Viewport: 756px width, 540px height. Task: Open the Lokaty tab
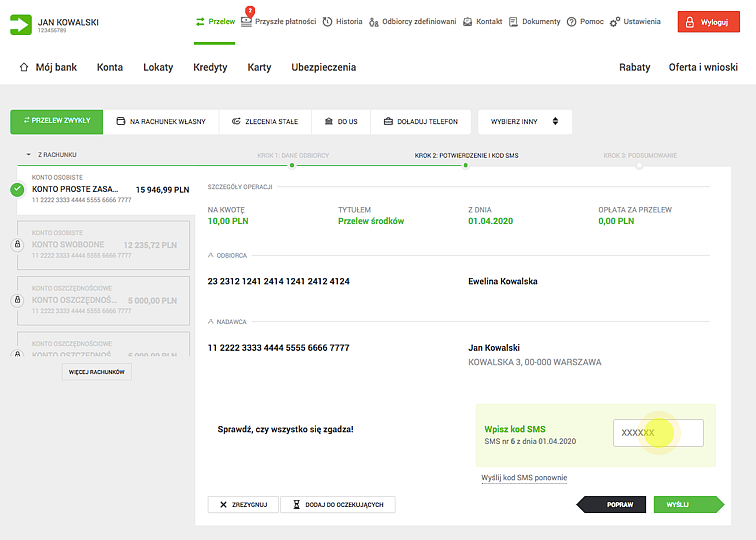click(158, 67)
